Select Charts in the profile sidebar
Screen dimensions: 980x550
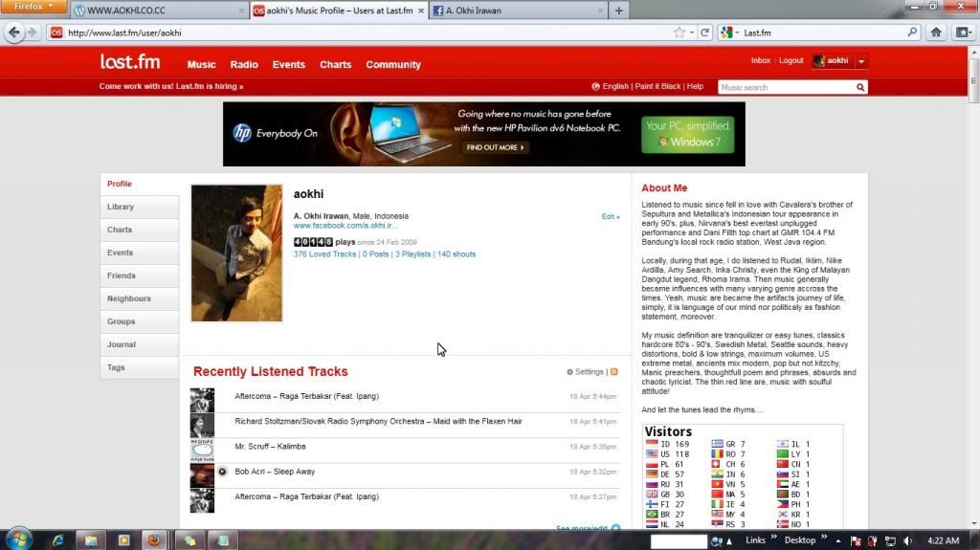tap(140, 230)
